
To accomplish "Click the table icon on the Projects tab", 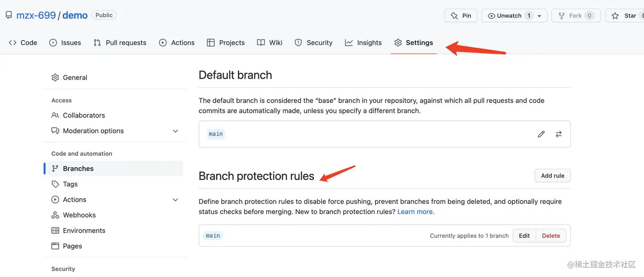I will pyautogui.click(x=210, y=43).
